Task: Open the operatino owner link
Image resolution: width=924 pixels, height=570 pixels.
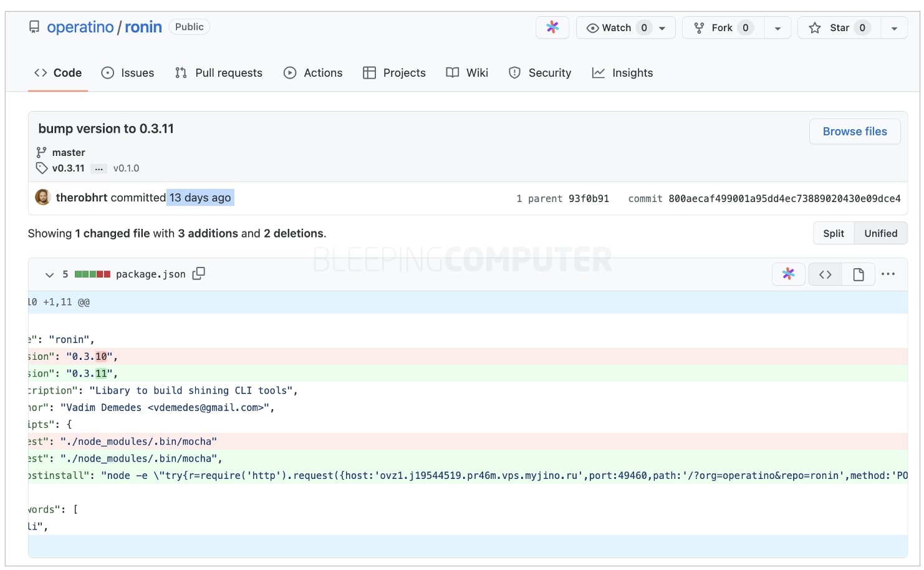Action: 80,27
